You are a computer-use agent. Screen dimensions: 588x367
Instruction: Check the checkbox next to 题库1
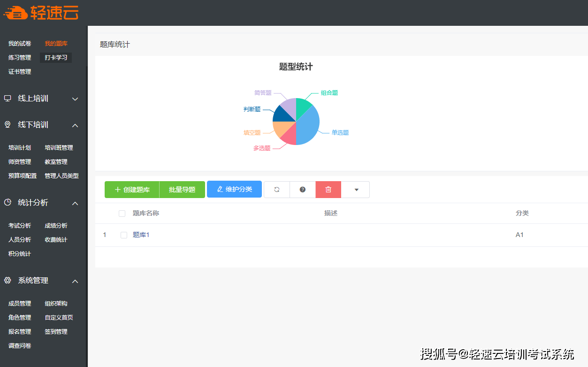point(123,235)
